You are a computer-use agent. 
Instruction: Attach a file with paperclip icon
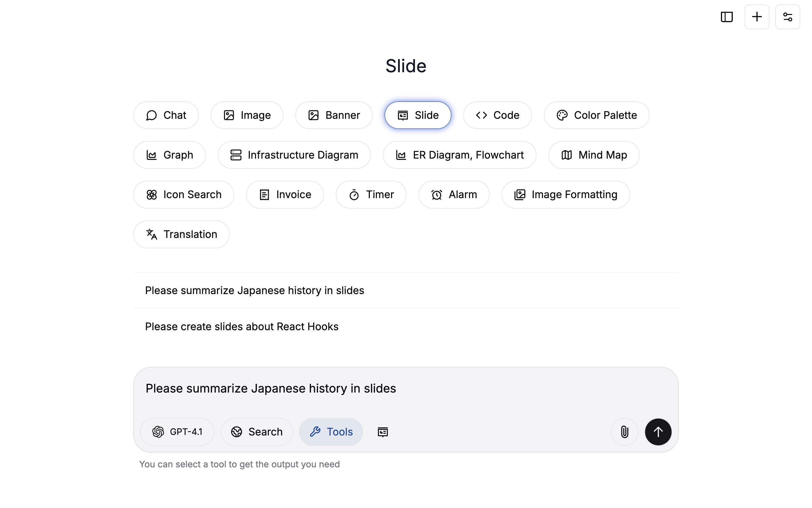tap(624, 432)
